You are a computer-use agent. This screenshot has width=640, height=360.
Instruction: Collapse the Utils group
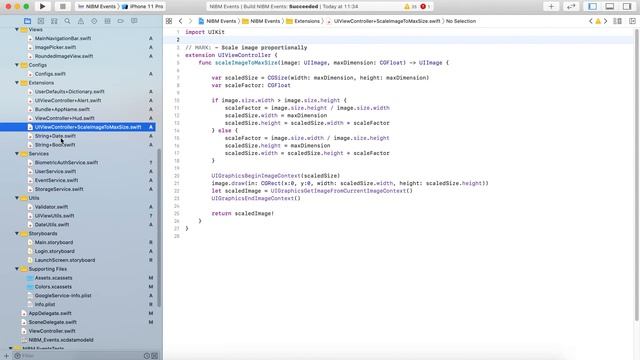(x=17, y=198)
